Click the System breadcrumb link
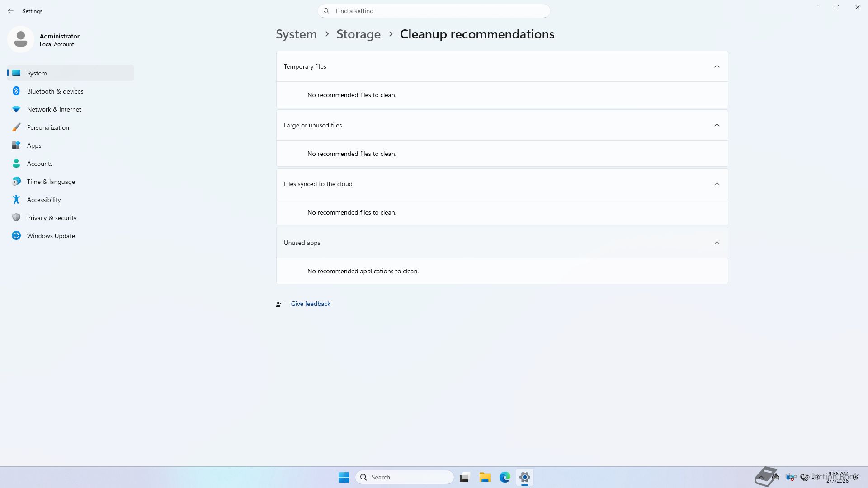 pyautogui.click(x=296, y=34)
